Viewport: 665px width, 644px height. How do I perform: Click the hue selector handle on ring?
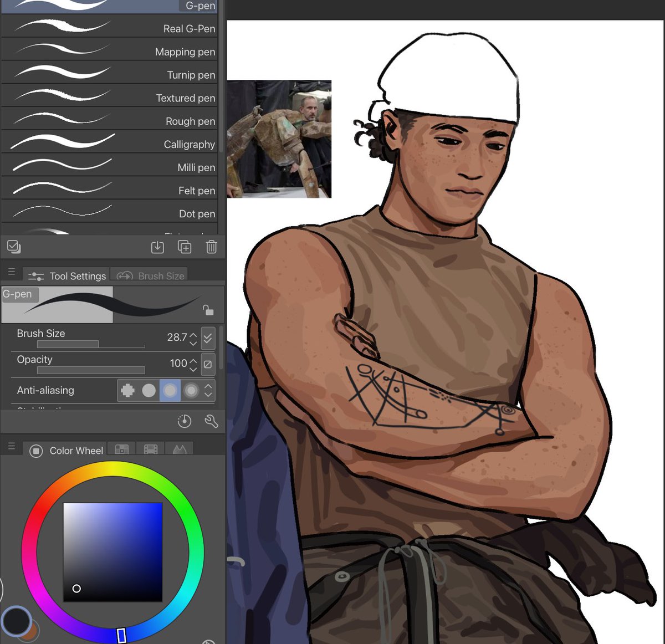tap(121, 636)
